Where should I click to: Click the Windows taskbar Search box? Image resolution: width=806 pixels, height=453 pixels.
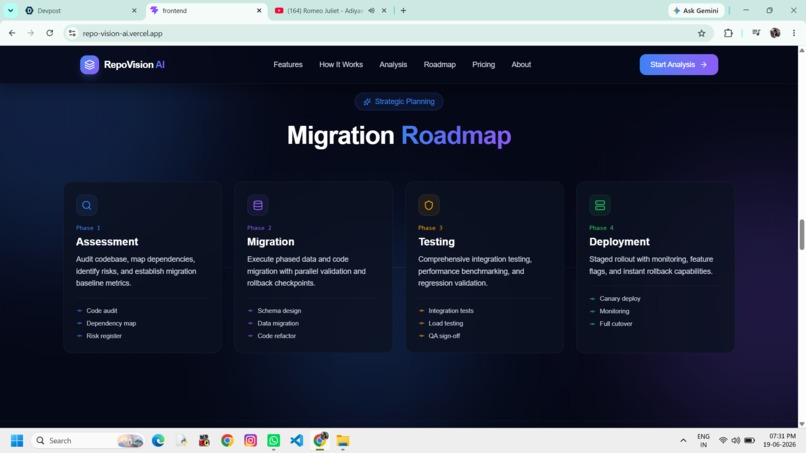(87, 441)
